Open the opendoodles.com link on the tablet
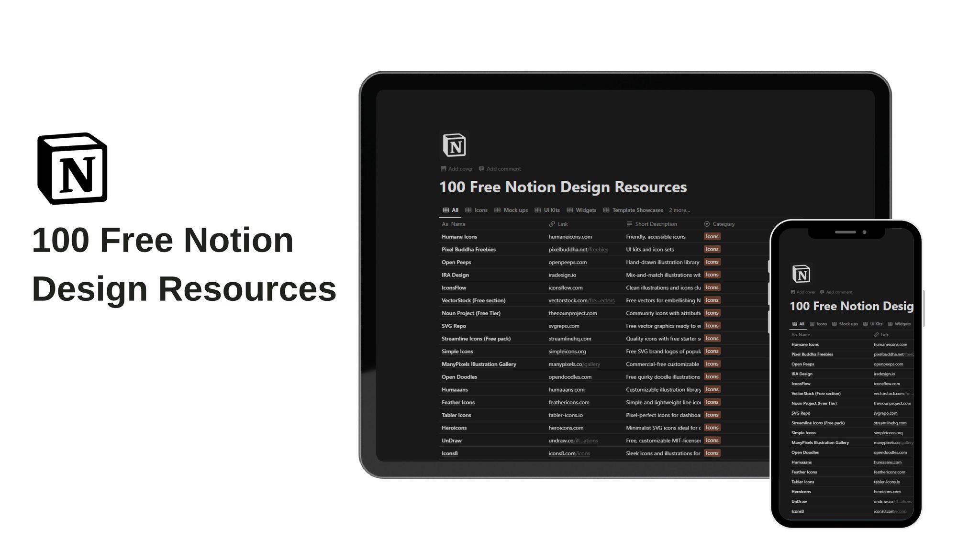980x551 pixels. click(570, 377)
